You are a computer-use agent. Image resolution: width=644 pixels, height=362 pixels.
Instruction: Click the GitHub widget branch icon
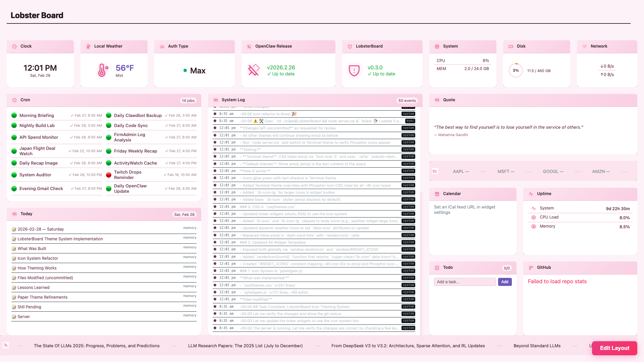click(531, 267)
